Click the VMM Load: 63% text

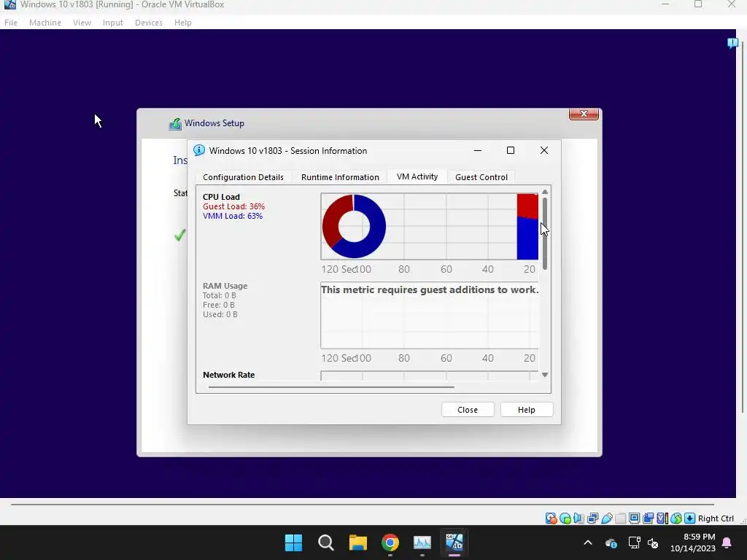coord(233,216)
